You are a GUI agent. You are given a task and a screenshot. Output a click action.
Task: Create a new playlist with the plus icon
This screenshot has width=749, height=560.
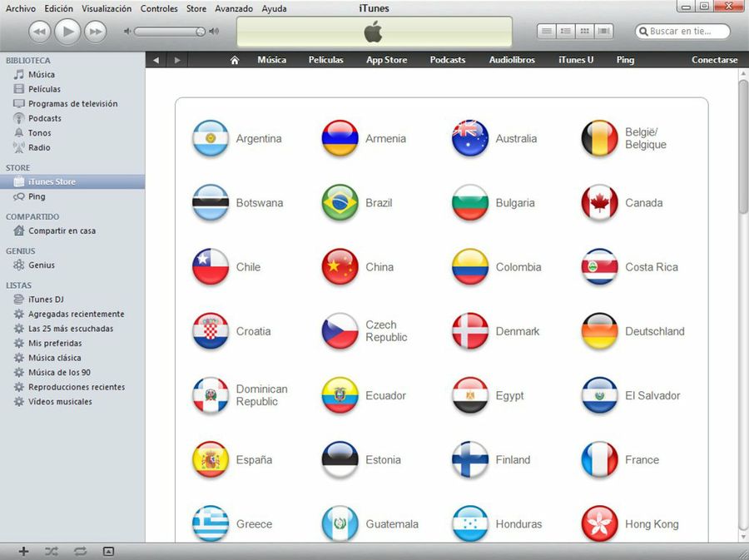22,551
